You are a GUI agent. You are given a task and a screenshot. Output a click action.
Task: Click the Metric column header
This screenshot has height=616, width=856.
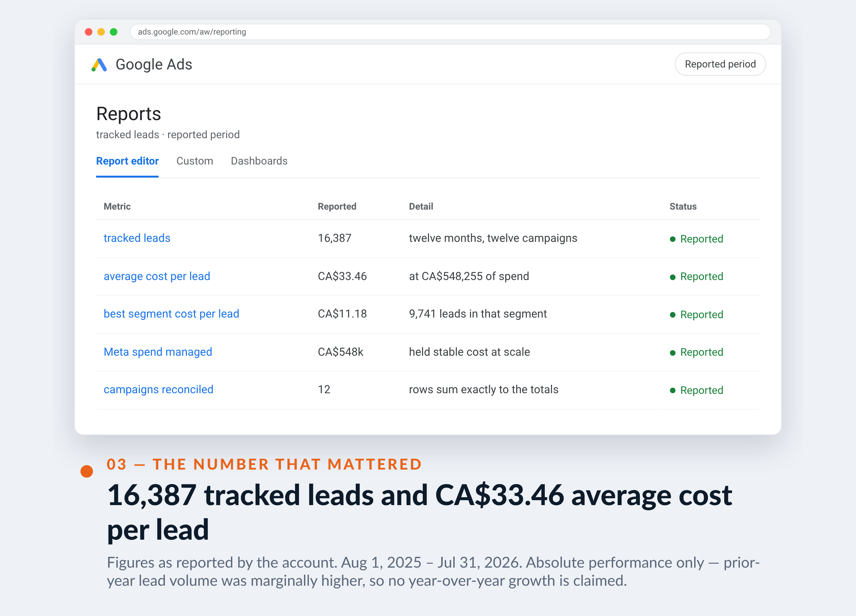click(117, 206)
